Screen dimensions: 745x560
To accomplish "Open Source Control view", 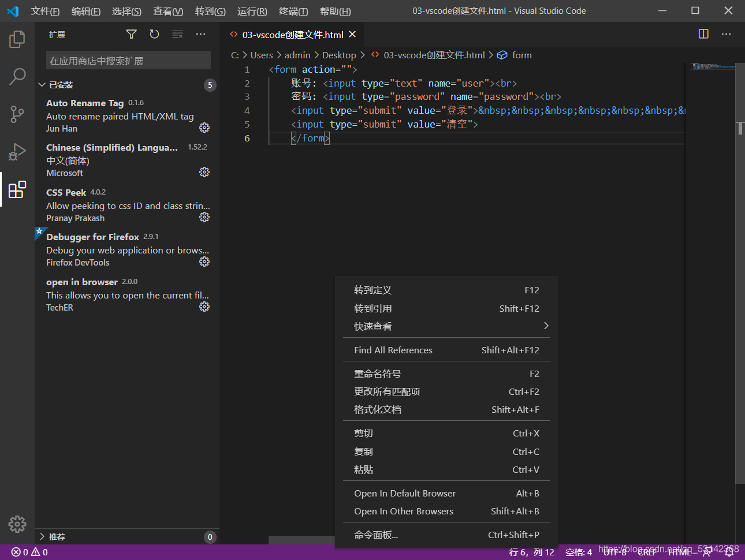I will pyautogui.click(x=17, y=114).
